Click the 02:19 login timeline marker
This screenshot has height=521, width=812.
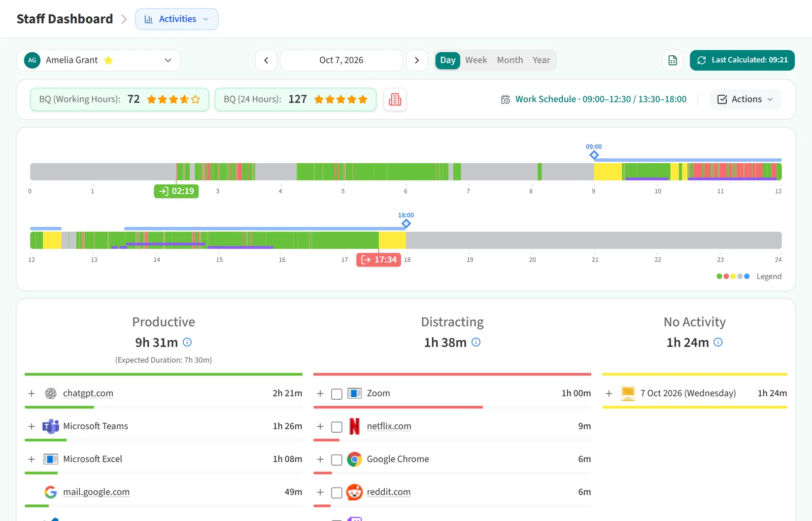(177, 191)
